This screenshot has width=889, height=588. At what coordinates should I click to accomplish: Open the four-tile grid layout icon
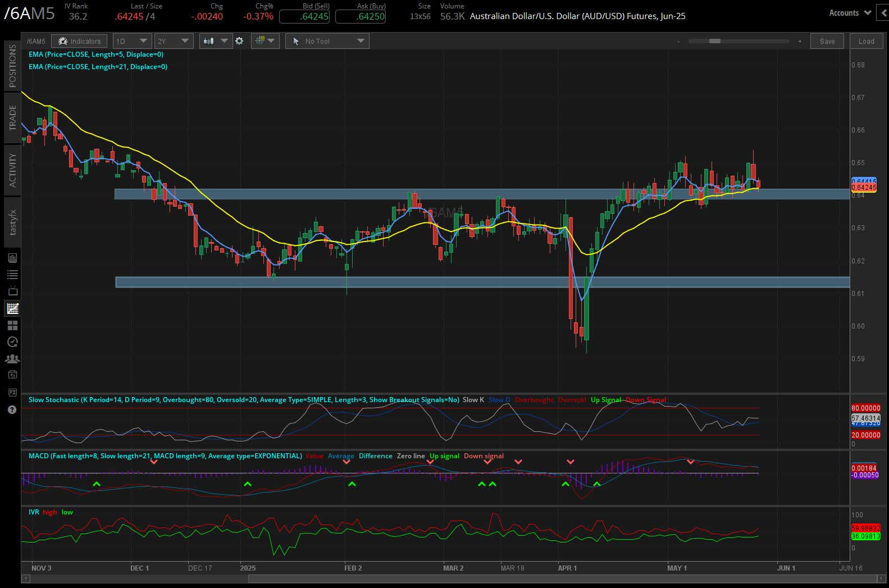point(12,325)
